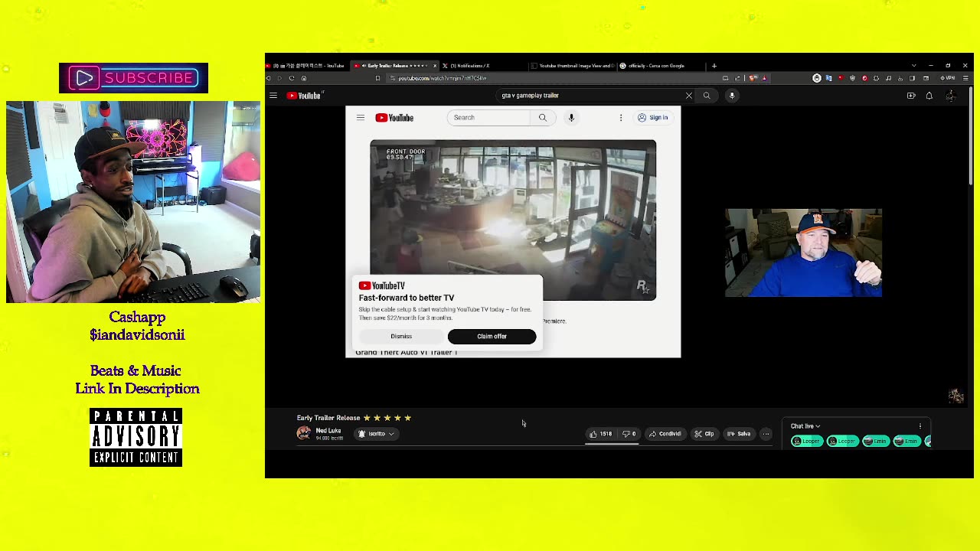Click the Sign in button in inner page

[x=653, y=118]
